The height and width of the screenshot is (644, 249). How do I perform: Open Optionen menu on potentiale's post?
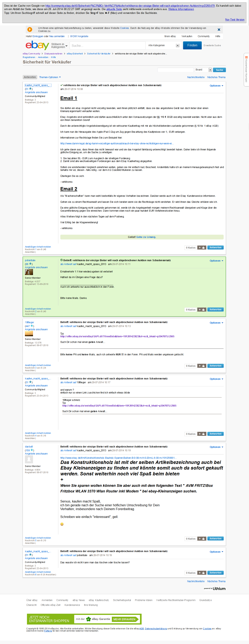point(216,261)
